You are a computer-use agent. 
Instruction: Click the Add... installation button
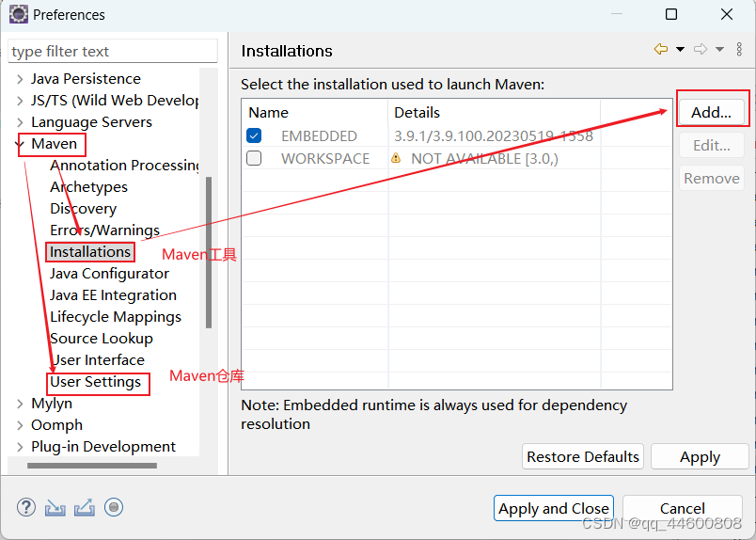pyautogui.click(x=711, y=113)
